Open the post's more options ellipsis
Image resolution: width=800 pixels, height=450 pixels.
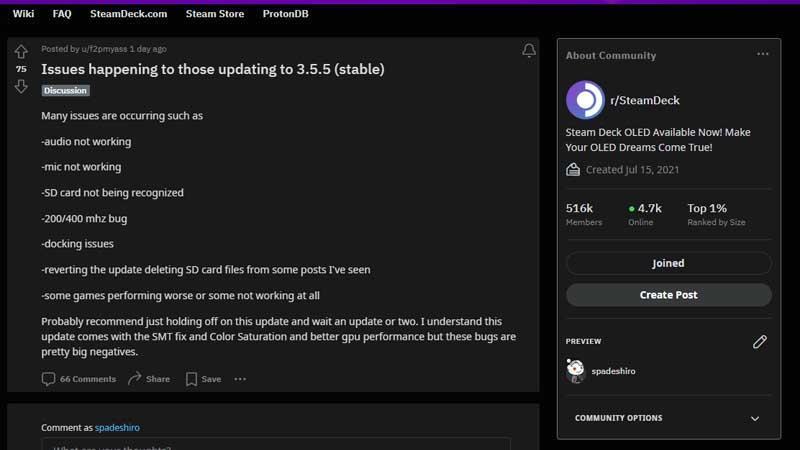240,379
